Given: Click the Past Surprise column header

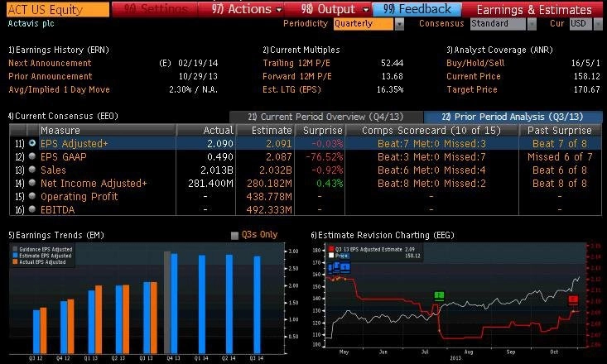Looking at the screenshot, I should 560,131.
